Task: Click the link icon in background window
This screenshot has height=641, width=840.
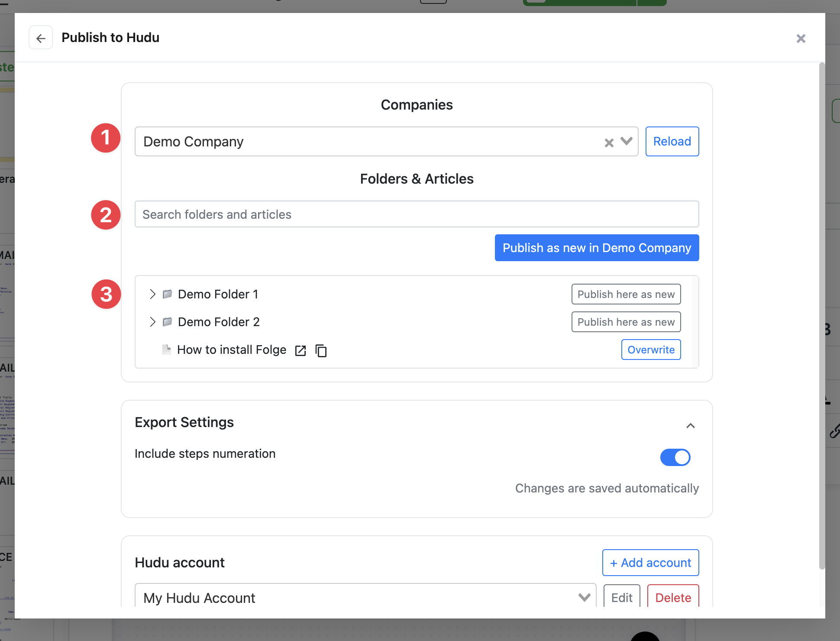Action: [x=835, y=431]
